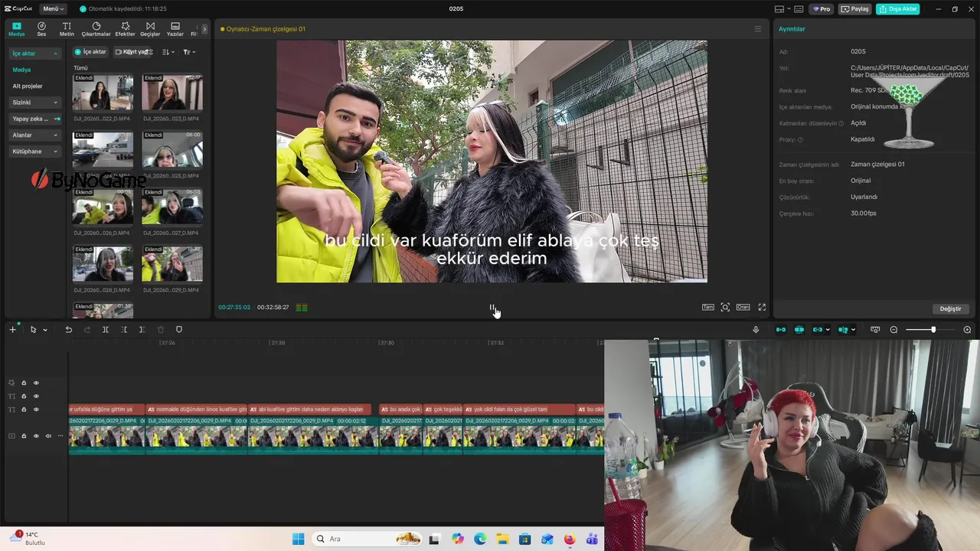Zoom out the timeline with the minus icon
The height and width of the screenshot is (551, 980).
tap(893, 329)
